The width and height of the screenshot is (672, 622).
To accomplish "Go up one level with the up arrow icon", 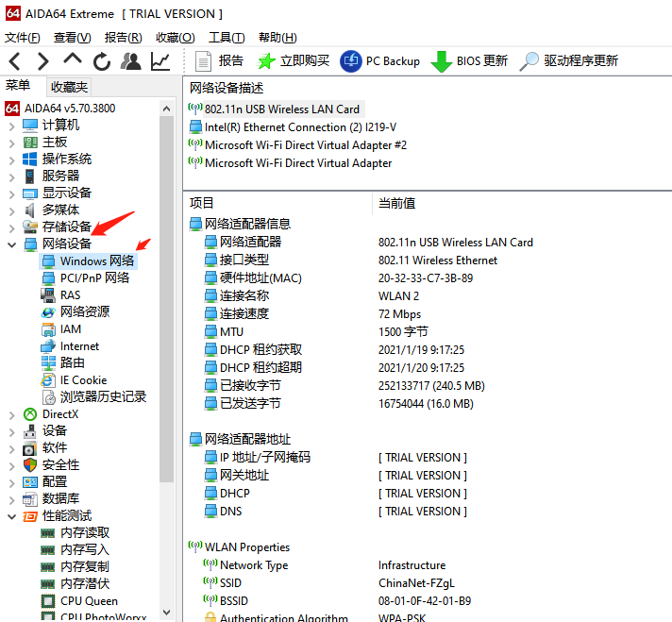I will [x=73, y=59].
